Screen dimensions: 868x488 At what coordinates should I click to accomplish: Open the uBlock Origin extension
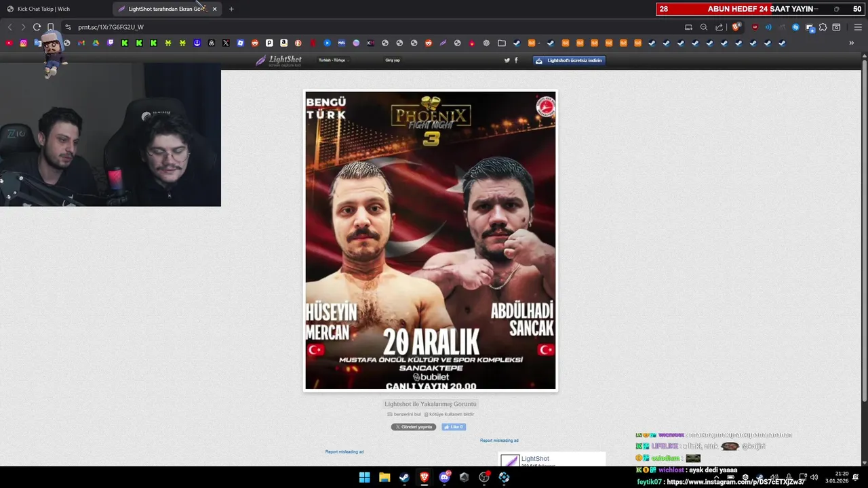click(755, 27)
